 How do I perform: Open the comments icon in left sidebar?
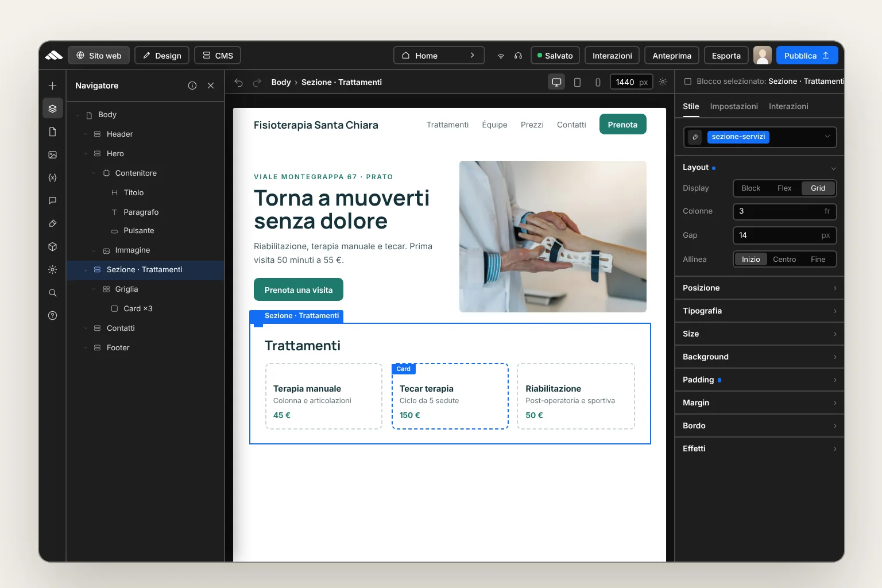tap(52, 200)
